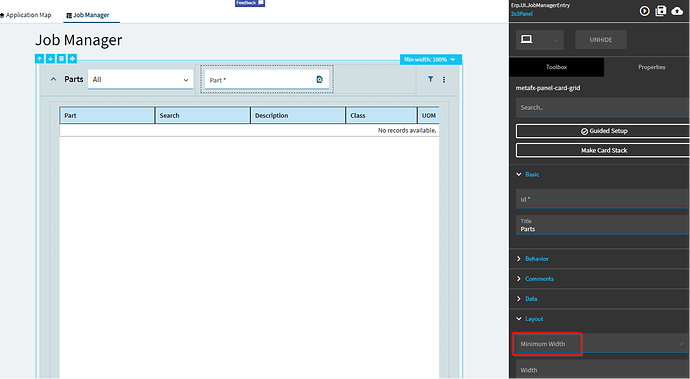Click the move cross-arrows icon above Parts card
690x379 pixels.
pyautogui.click(x=72, y=58)
